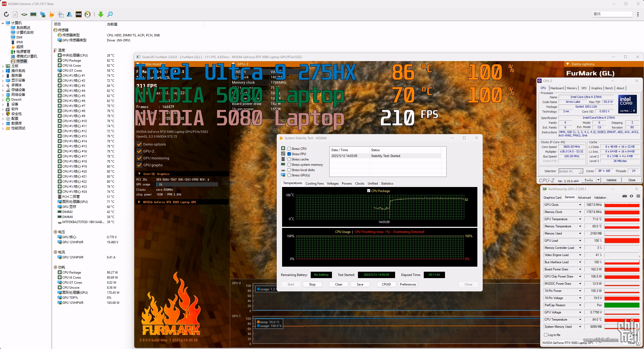Open Memory tab in CPU-Z
The width and height of the screenshot is (644, 349).
(x=572, y=88)
